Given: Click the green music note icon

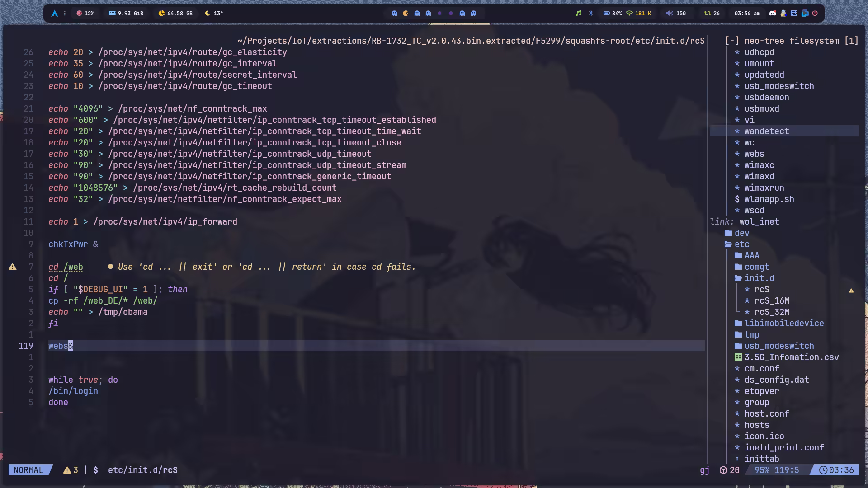Looking at the screenshot, I should [x=578, y=14].
